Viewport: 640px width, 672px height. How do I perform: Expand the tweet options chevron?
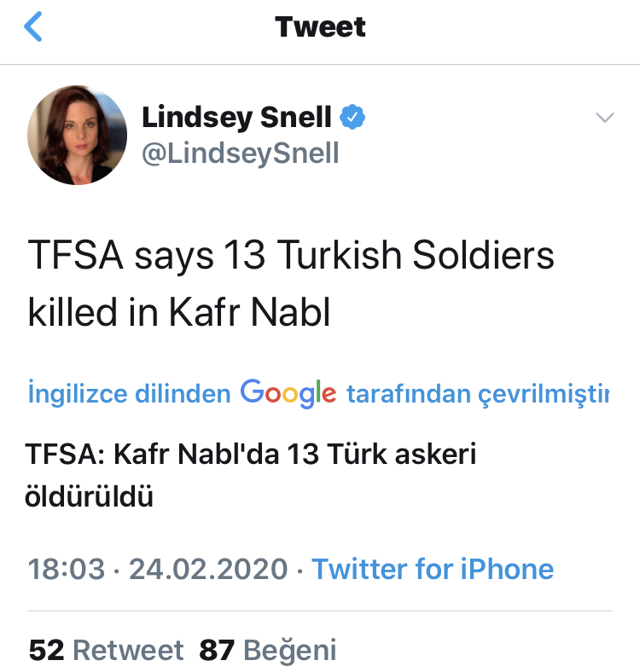tap(604, 118)
